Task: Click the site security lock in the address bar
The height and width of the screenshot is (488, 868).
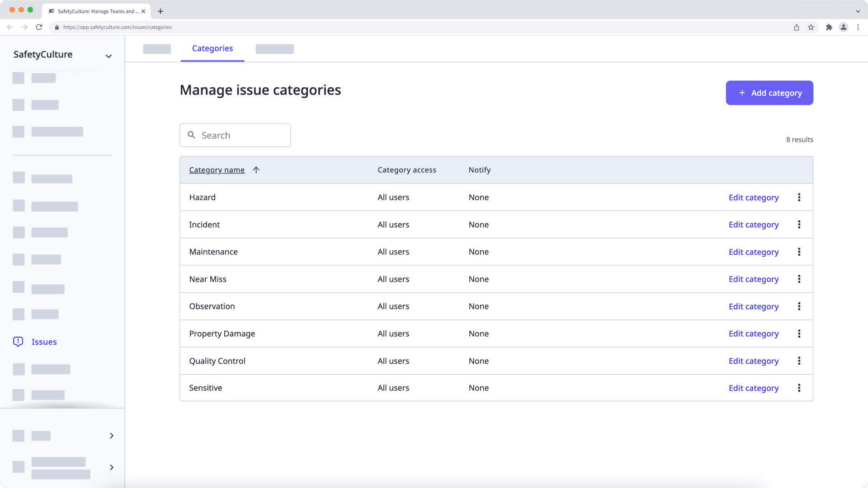Action: point(57,27)
